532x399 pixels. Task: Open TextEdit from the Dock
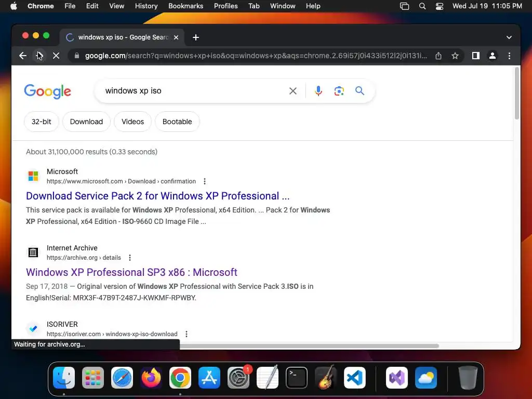pos(268,377)
